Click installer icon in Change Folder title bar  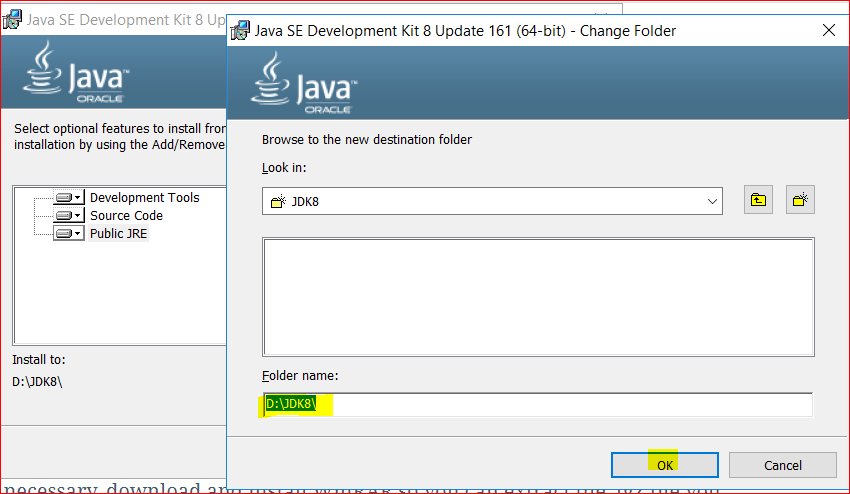(240, 30)
